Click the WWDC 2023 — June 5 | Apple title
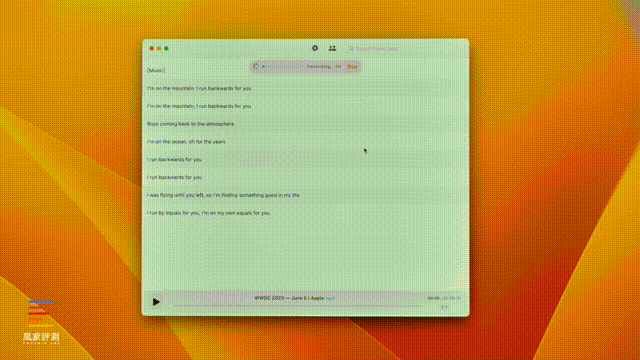Image resolution: width=640 pixels, height=360 pixels. tap(289, 298)
